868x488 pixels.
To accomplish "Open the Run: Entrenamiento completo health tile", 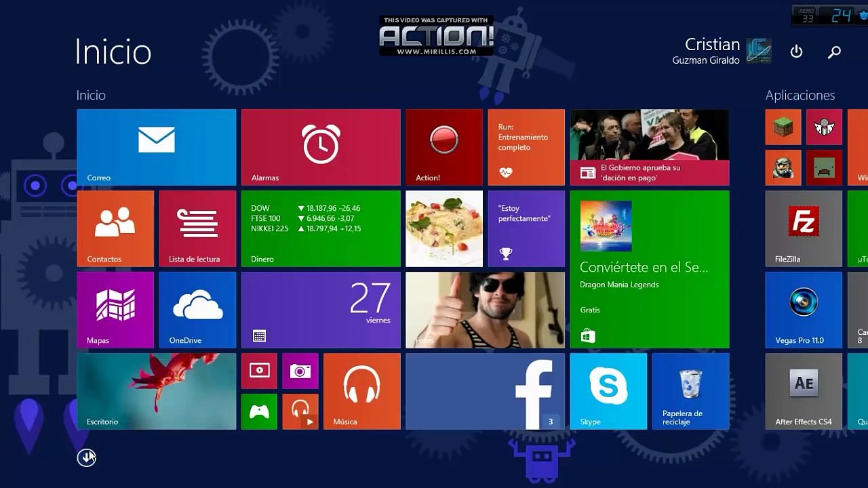I will pyautogui.click(x=526, y=147).
